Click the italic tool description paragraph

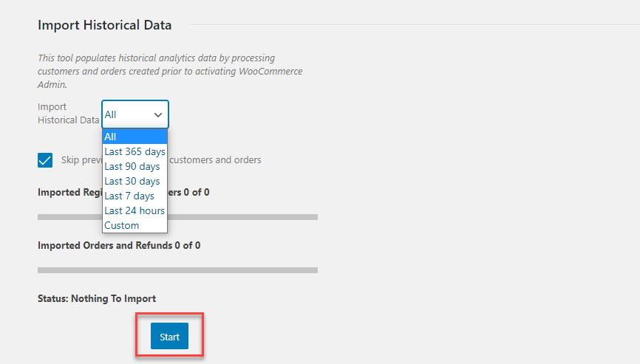170,71
